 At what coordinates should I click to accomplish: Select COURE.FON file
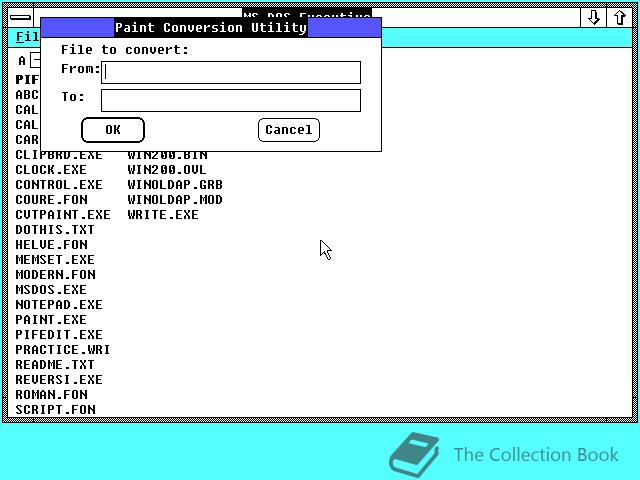tap(51, 200)
